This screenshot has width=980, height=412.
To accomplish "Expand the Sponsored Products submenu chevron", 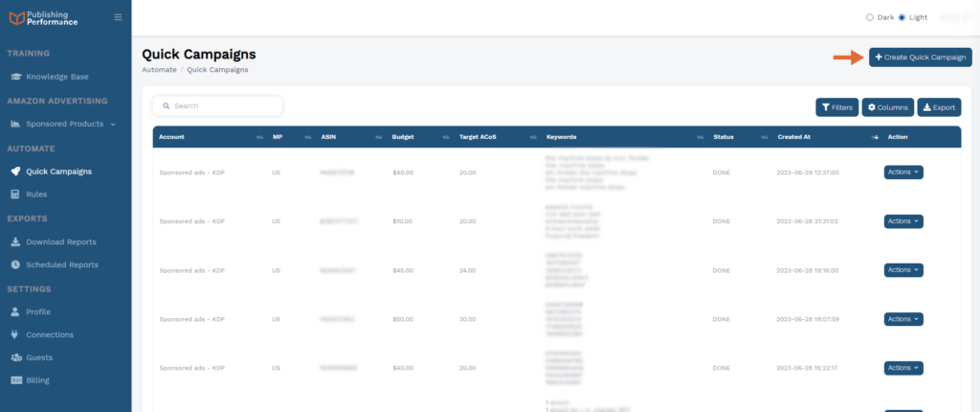I will 113,125.
